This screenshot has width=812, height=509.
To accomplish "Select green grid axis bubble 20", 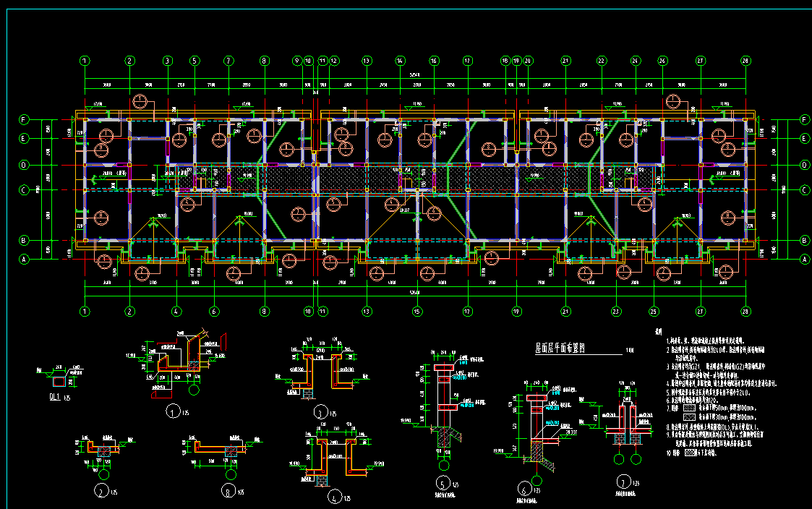I will (529, 61).
